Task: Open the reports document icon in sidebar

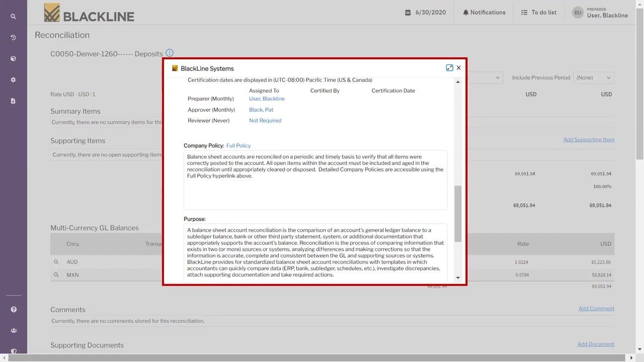Action: click(14, 101)
